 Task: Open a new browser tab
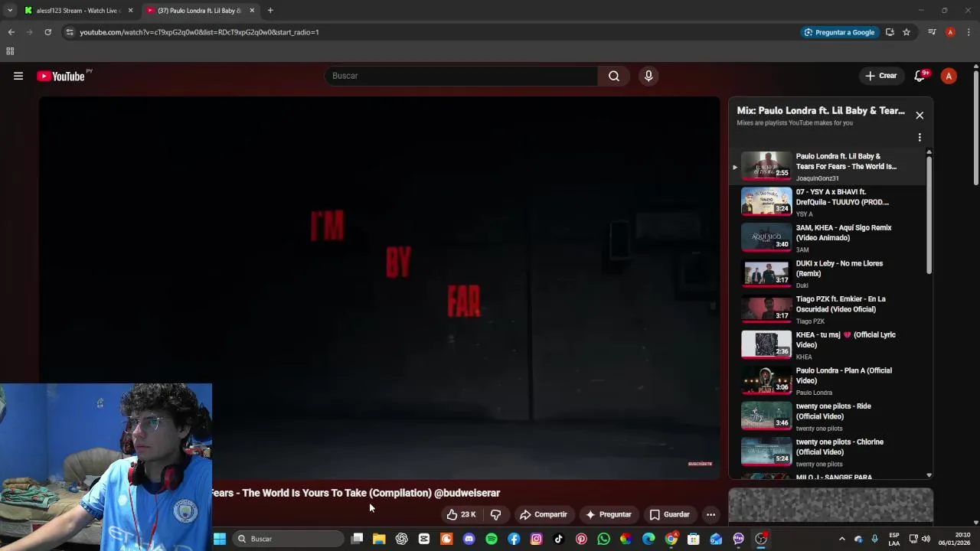coord(270,11)
